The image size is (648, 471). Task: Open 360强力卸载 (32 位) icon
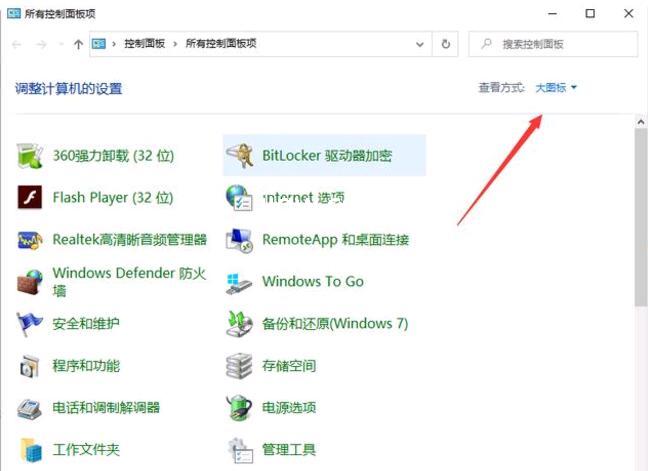point(31,156)
